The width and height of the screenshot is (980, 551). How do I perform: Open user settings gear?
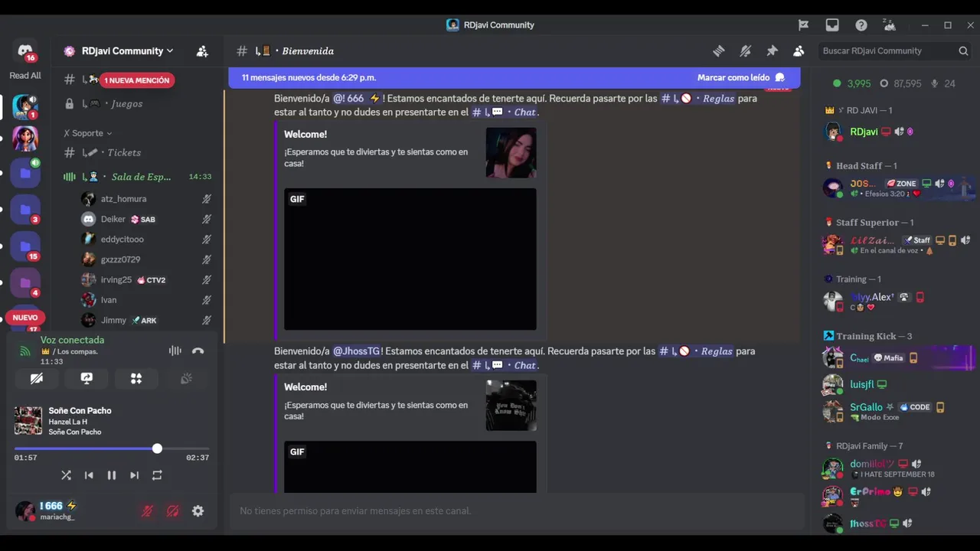[198, 511]
